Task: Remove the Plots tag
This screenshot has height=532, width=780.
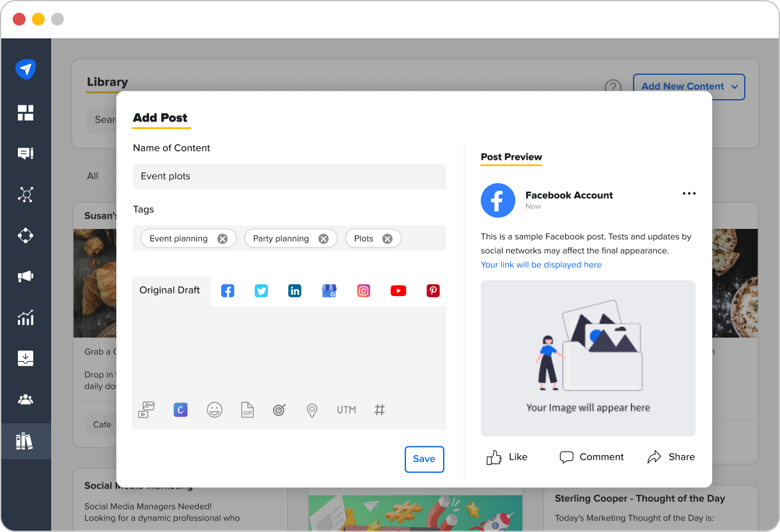Action: coord(387,239)
